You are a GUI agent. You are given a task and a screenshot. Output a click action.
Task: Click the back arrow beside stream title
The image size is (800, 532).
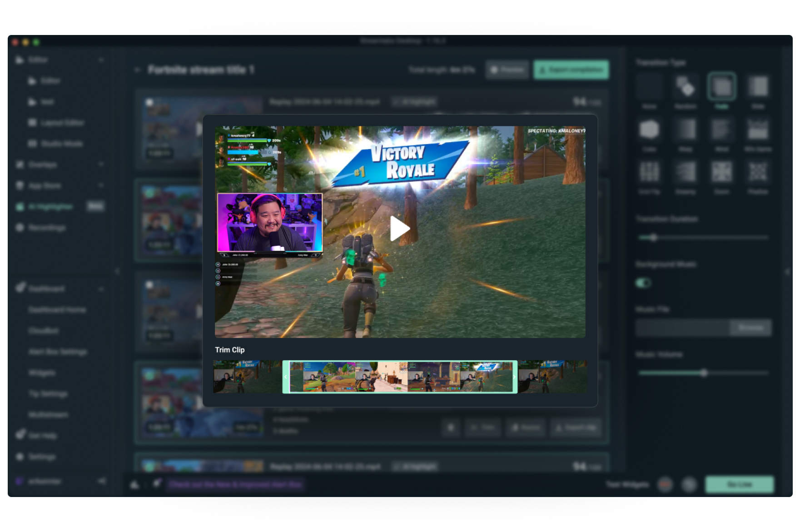tap(137, 70)
